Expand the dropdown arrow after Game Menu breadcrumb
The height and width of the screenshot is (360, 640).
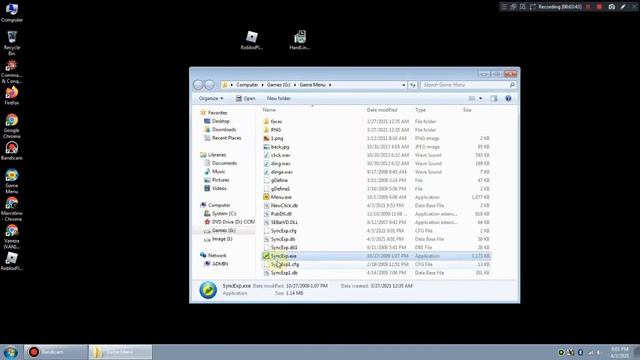(330, 85)
